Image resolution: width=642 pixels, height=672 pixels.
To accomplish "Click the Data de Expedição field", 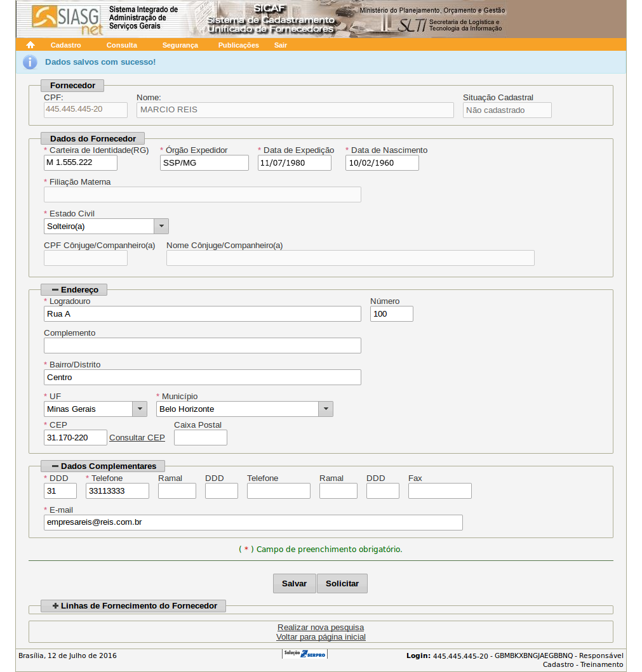I will click(x=295, y=163).
